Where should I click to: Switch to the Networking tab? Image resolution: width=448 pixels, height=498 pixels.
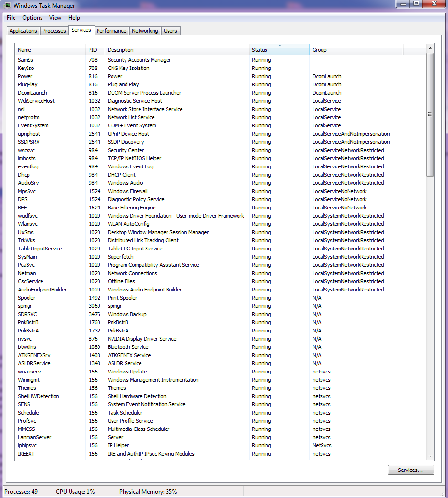pos(145,31)
